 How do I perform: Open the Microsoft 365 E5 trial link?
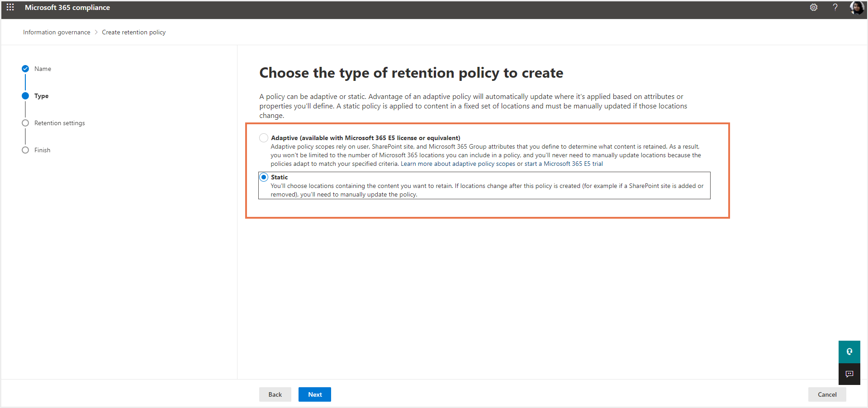pyautogui.click(x=573, y=164)
